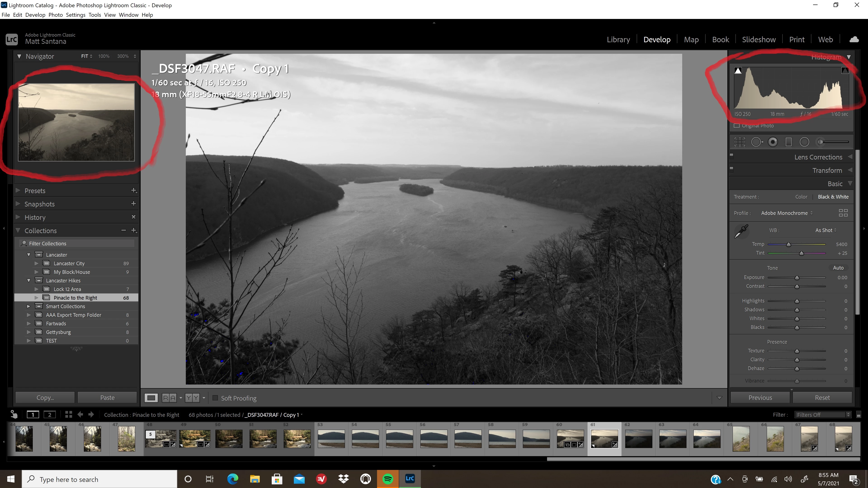Collapse the Lancaster Hikes collection set
This screenshot has width=868, height=488.
[x=29, y=281]
